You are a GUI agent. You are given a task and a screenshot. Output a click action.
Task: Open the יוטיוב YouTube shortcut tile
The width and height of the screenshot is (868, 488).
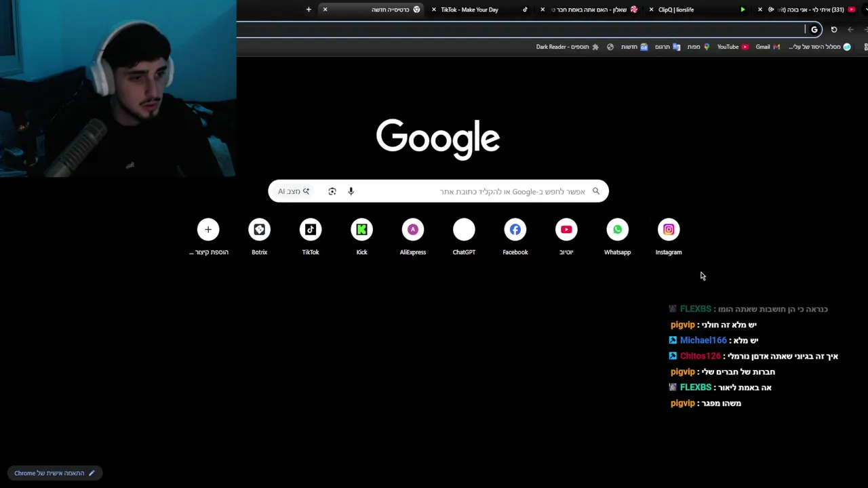point(566,237)
